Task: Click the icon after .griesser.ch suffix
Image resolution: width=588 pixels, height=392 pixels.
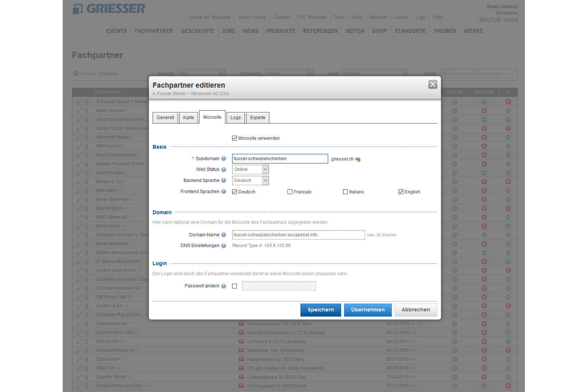Action: tap(358, 160)
